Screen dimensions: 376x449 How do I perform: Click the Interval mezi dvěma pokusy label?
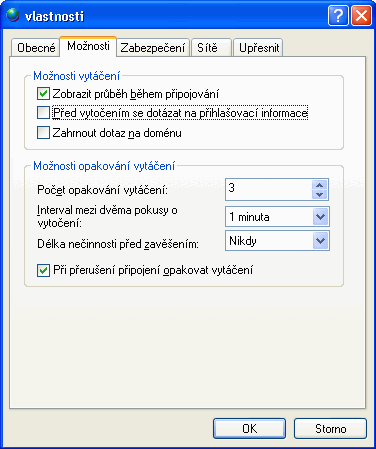107,216
